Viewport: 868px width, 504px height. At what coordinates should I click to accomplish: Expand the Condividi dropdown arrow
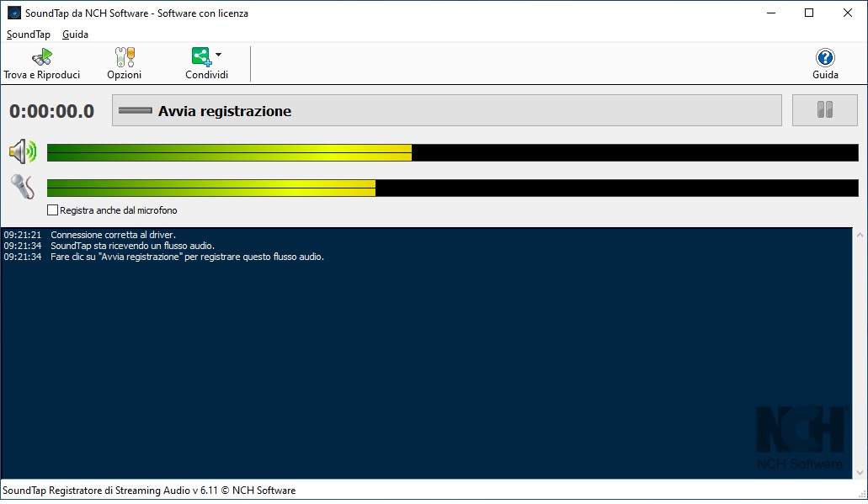(x=218, y=55)
